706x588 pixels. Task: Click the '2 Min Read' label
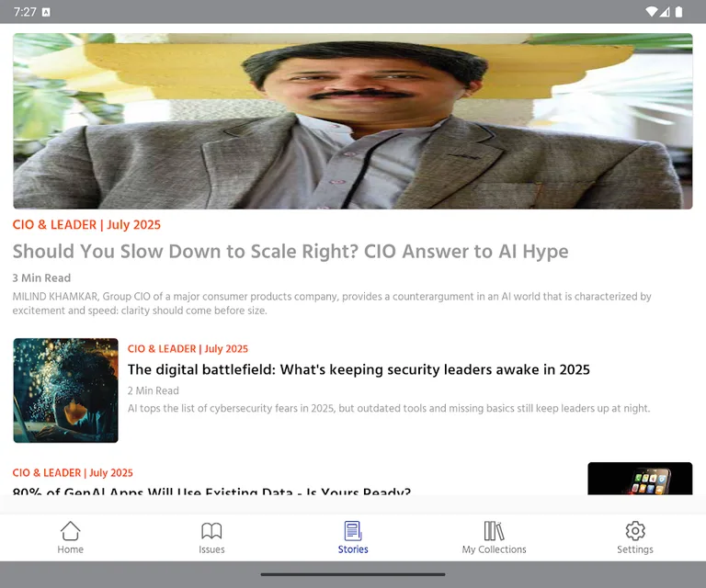[x=154, y=390]
